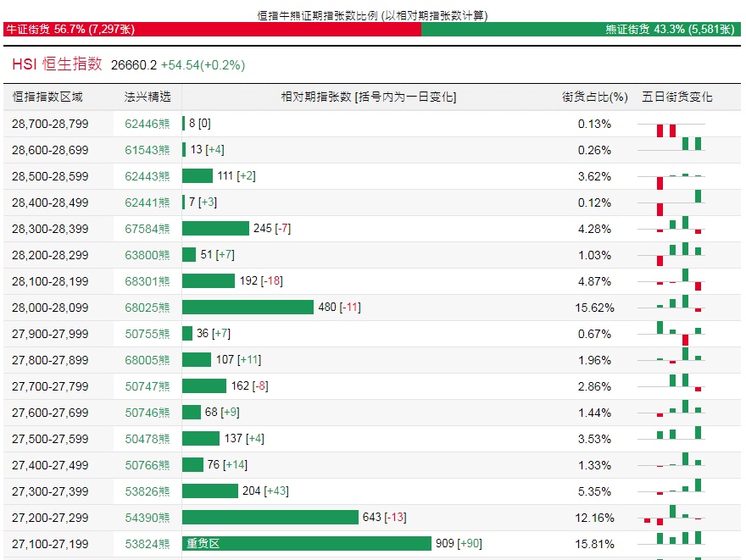746x560 pixels.
Task: Open the 53824熊 warrant link
Action: (147, 544)
